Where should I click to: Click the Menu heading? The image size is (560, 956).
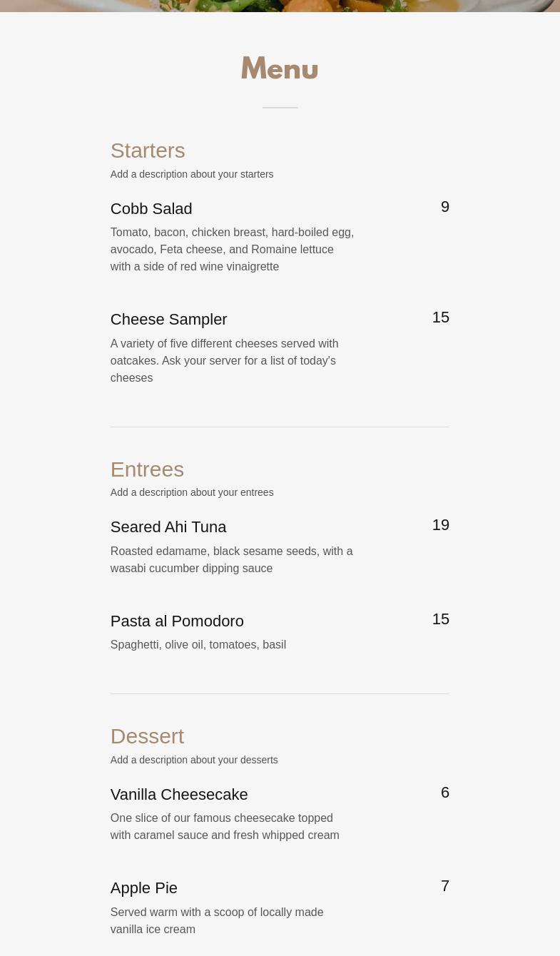click(x=280, y=68)
